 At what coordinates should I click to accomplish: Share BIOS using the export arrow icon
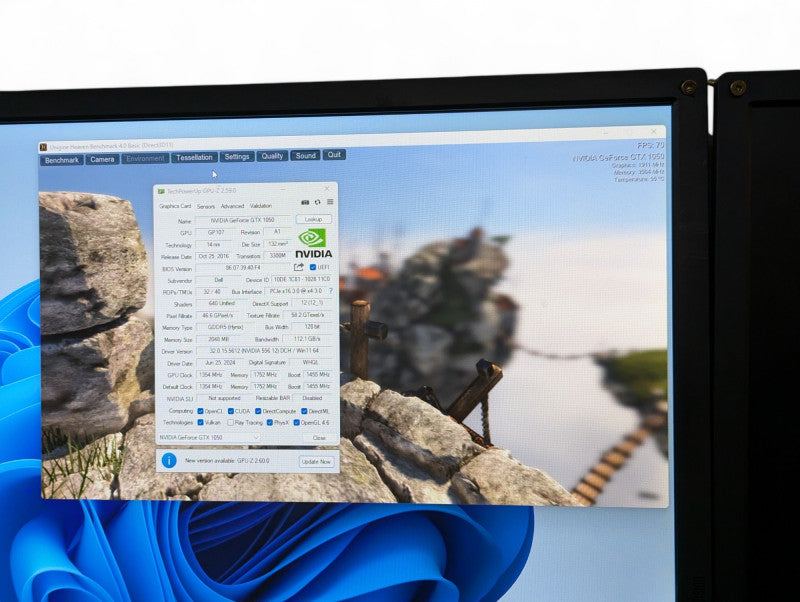point(298,267)
